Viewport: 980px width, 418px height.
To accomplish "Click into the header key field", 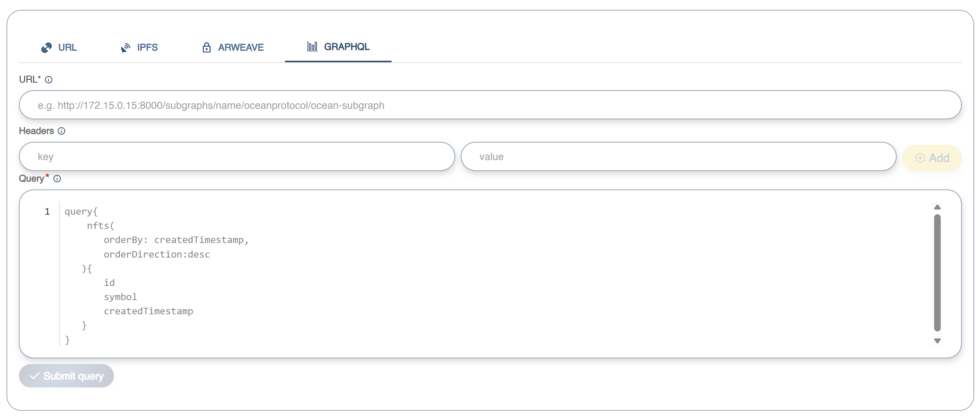I will click(237, 157).
